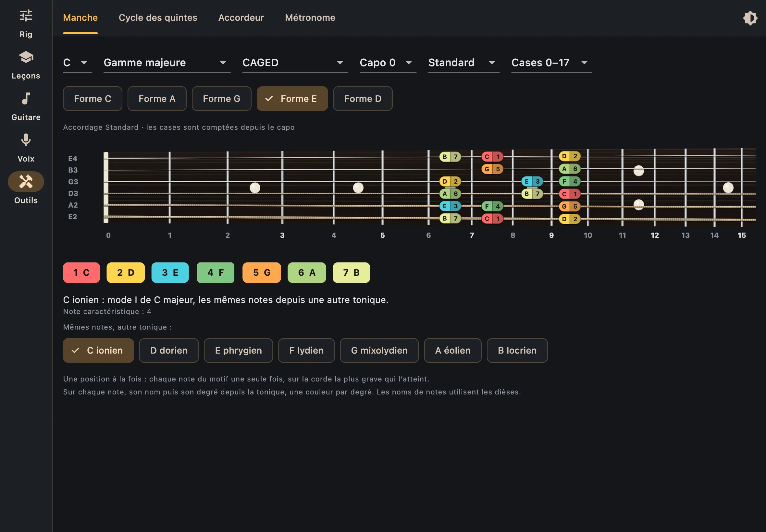Open the Voix microphone icon
The height and width of the screenshot is (532, 766).
click(x=26, y=140)
